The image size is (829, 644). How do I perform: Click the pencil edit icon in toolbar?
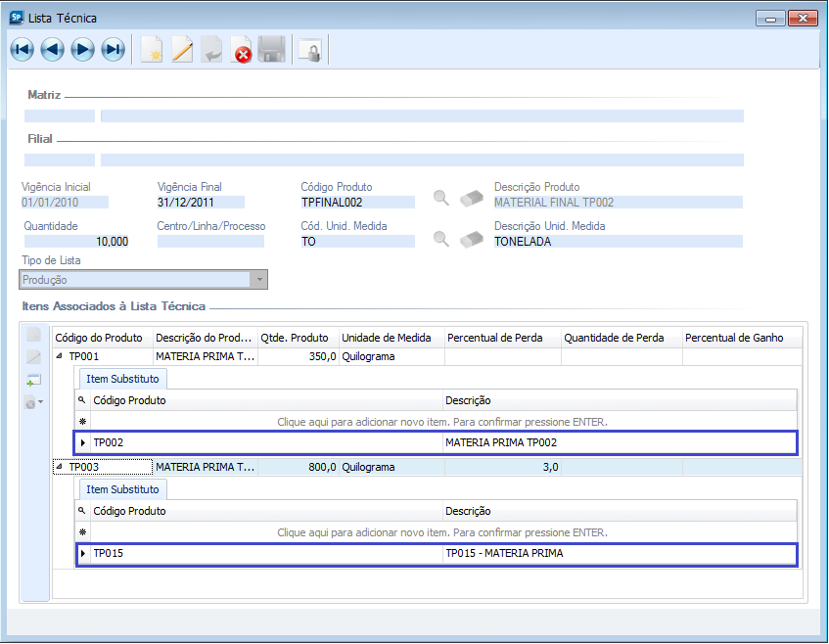182,50
